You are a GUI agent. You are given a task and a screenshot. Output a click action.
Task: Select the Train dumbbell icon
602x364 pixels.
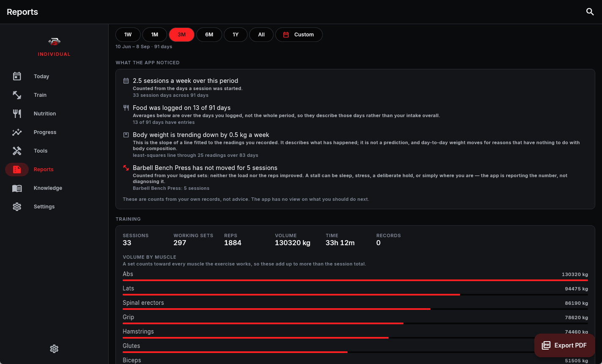point(17,95)
